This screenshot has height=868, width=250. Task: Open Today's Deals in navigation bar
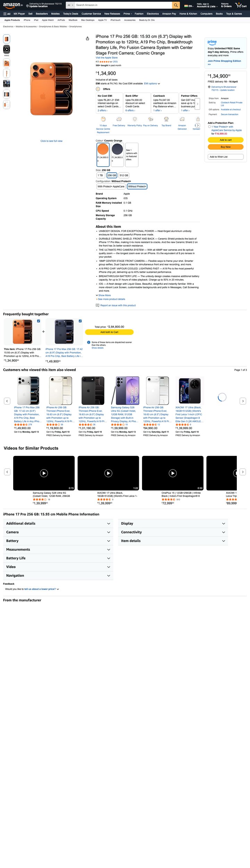pos(70,14)
